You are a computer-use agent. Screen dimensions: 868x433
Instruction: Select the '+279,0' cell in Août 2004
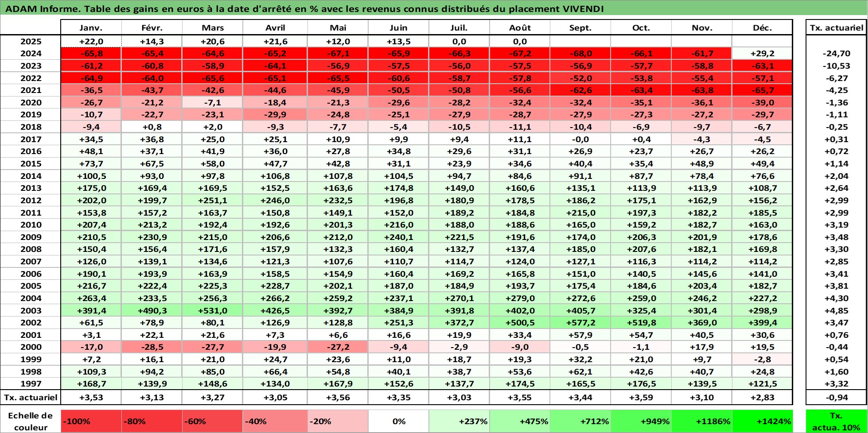pos(520,298)
